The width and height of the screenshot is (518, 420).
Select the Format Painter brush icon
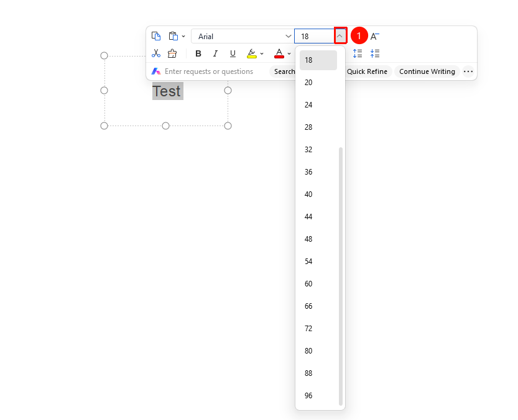pyautogui.click(x=172, y=53)
